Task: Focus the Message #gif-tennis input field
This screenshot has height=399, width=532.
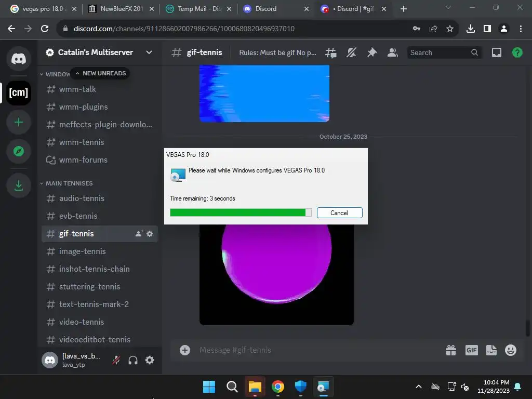Action: pyautogui.click(x=318, y=350)
